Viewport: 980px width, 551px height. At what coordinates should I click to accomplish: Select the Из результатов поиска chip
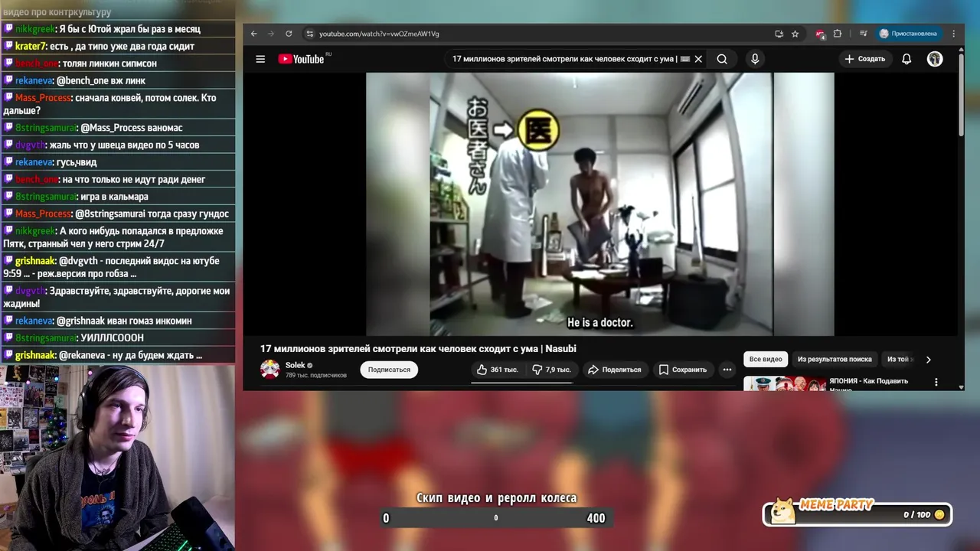tap(835, 359)
